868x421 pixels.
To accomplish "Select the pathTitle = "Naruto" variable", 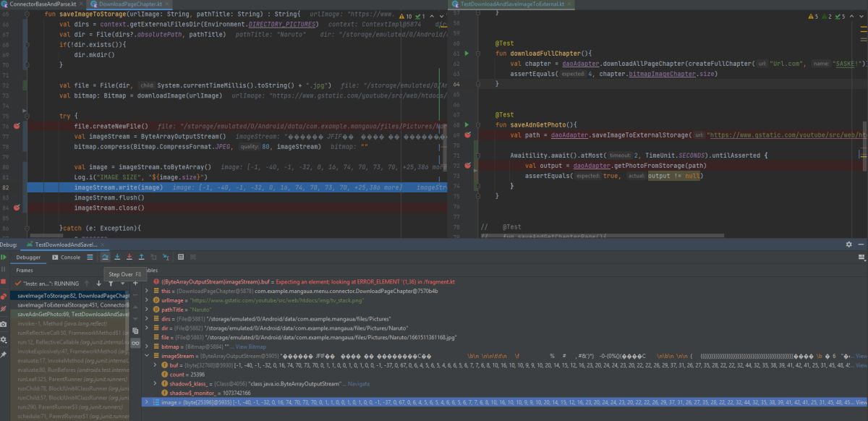I will coord(506,310).
